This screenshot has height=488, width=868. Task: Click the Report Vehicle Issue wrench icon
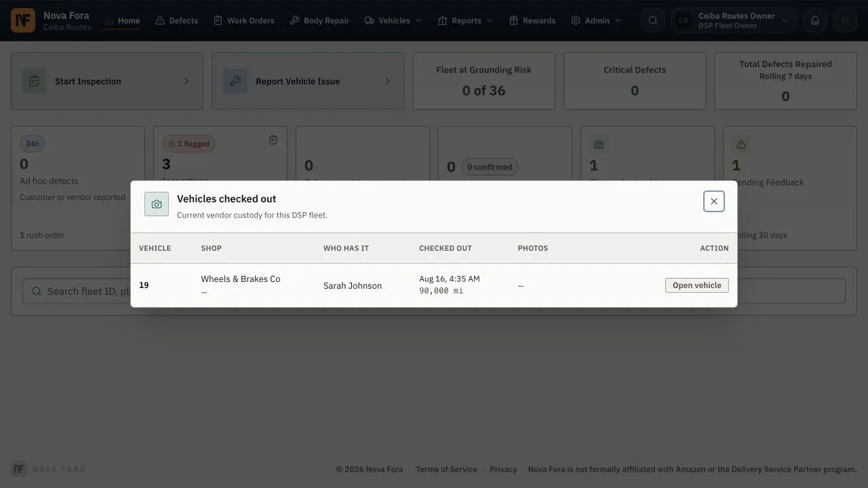click(235, 81)
